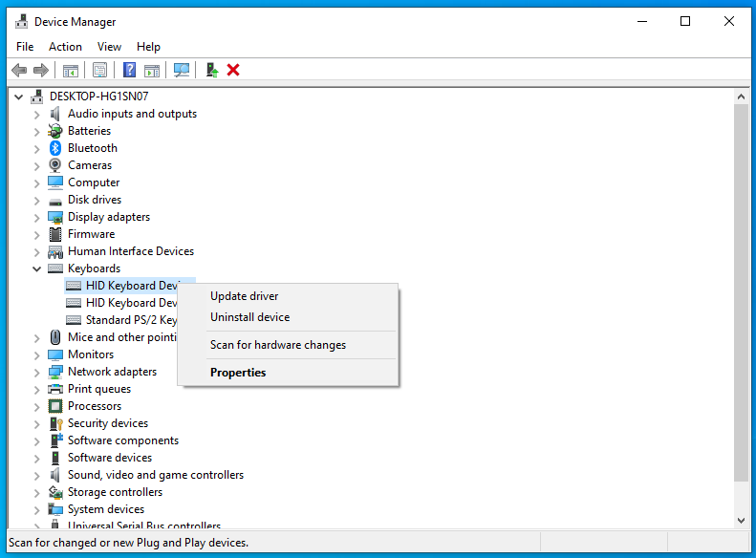Open the Help menu

148,47
